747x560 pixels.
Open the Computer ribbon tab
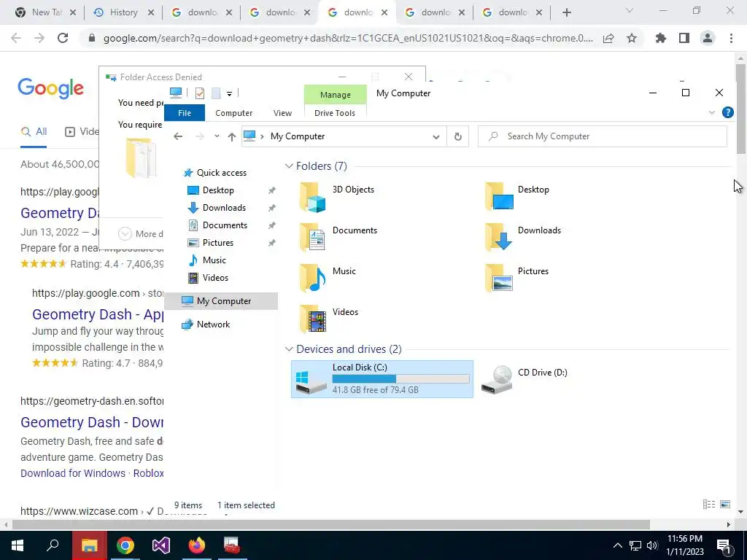pyautogui.click(x=233, y=113)
